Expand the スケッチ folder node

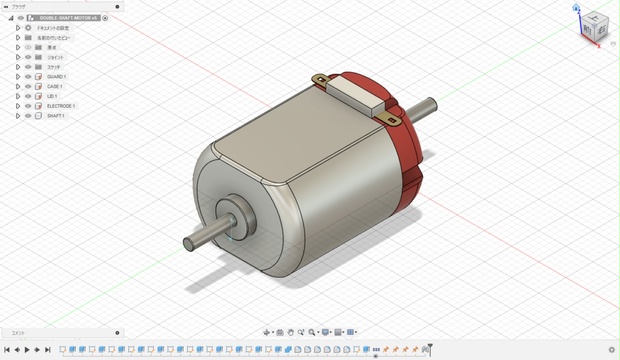coord(18,67)
